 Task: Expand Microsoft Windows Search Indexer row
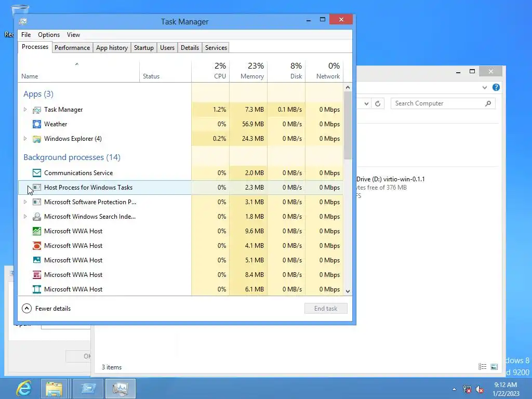[25, 217]
